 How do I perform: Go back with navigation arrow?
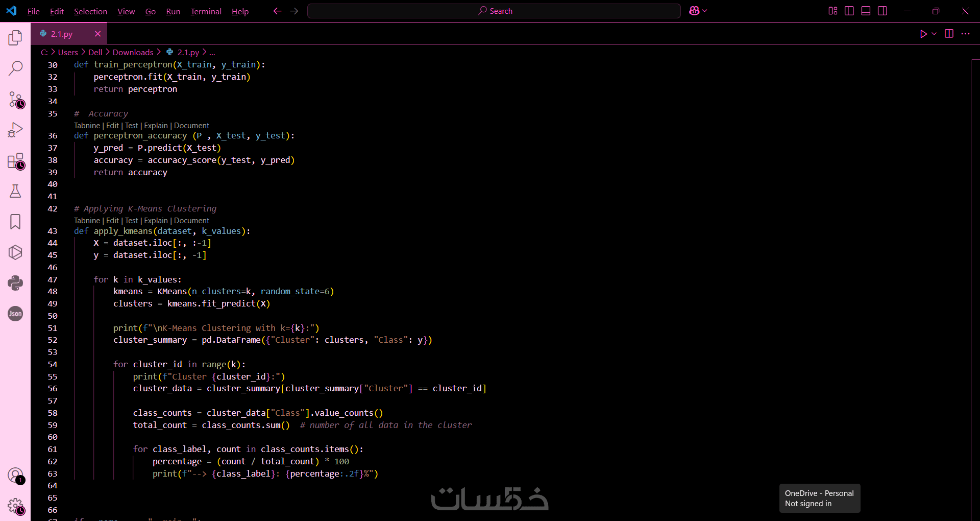277,11
